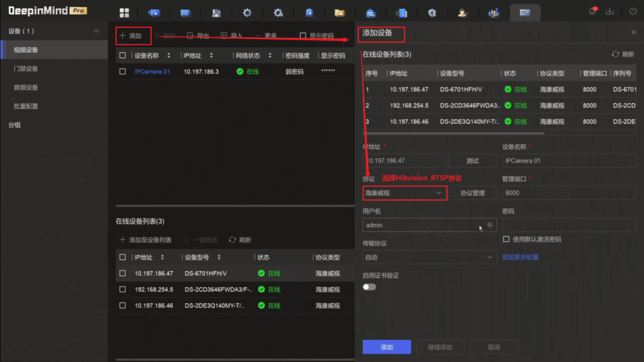Open the four-square home grid icon
Viewport: 644px width, 362px height.
click(x=124, y=13)
